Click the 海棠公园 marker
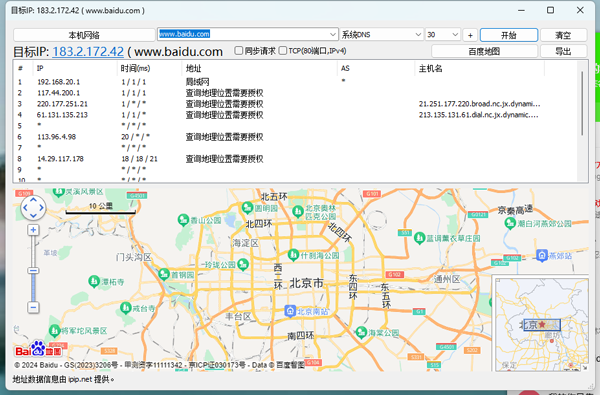 (361, 332)
